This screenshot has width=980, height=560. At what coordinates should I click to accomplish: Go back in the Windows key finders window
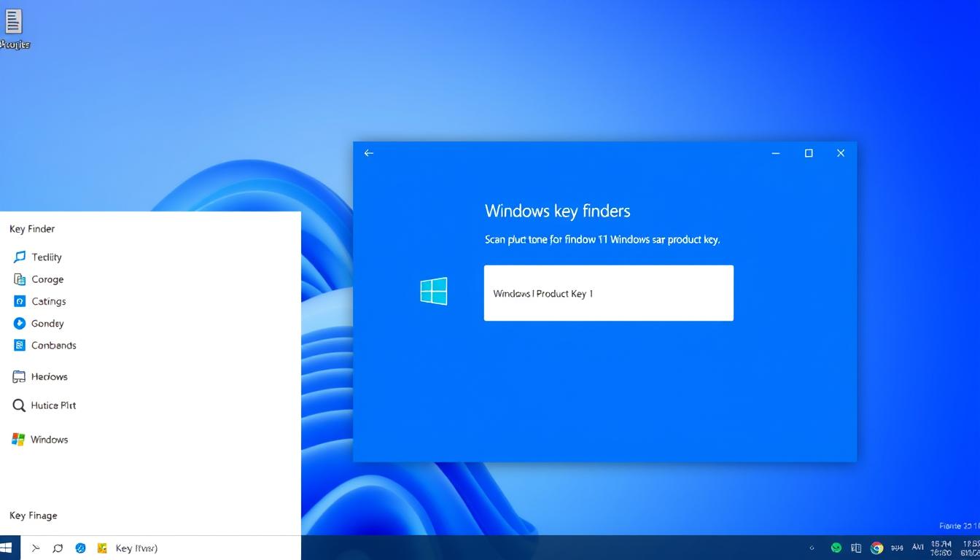coord(369,153)
